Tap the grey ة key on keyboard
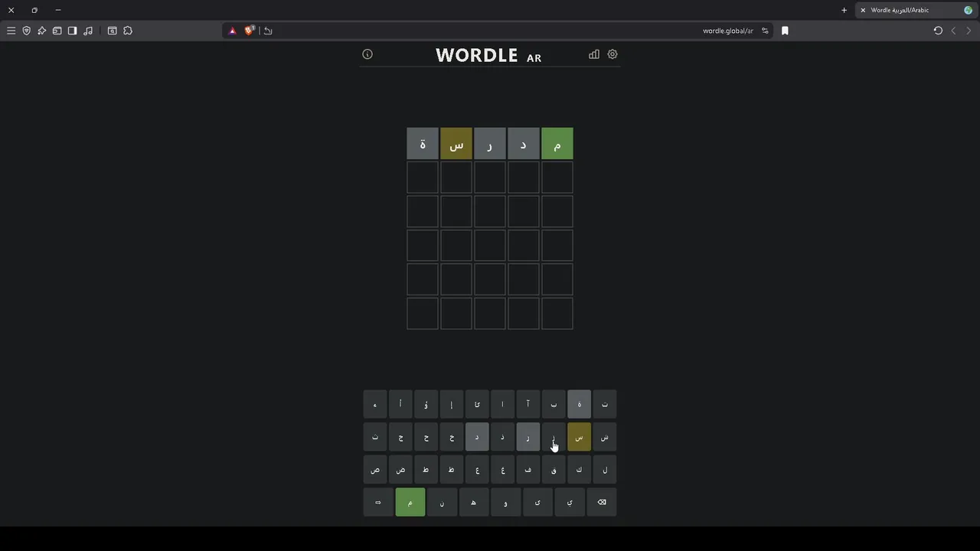 pyautogui.click(x=580, y=404)
